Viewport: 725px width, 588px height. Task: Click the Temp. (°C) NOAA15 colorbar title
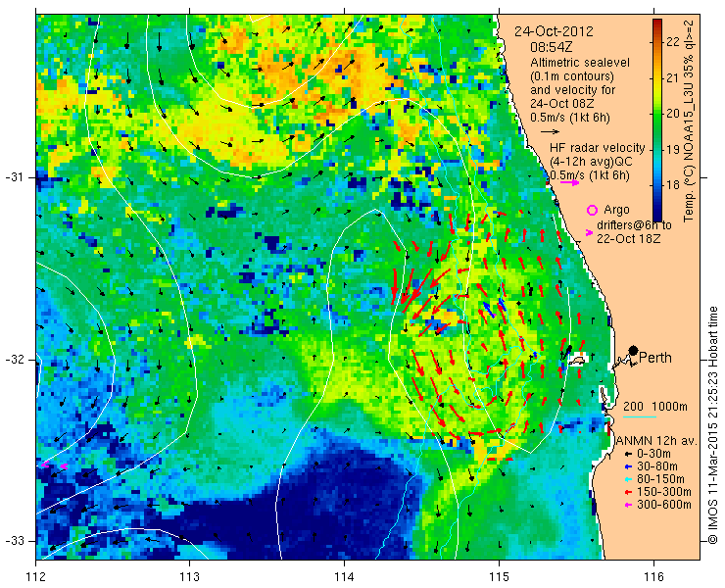[x=690, y=121]
